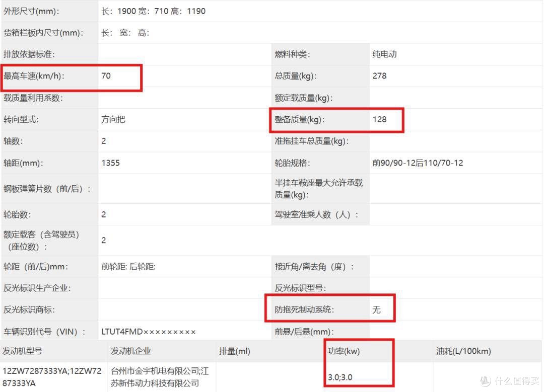Click the 燃料种类 label

coord(292,54)
